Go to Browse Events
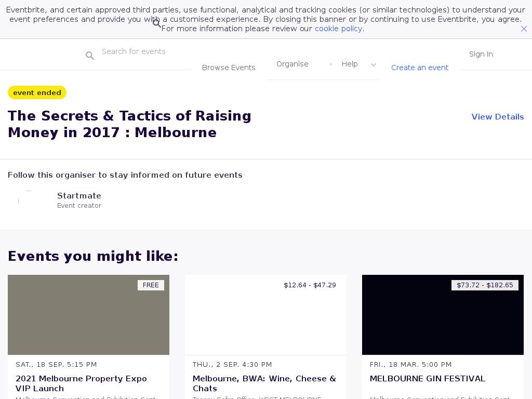532x399 pixels. point(229,68)
